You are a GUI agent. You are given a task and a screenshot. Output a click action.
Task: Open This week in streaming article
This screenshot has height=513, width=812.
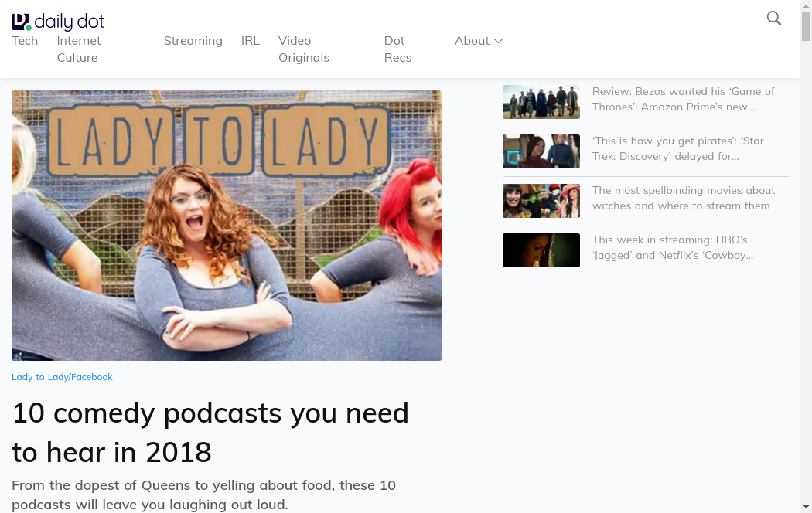point(672,247)
